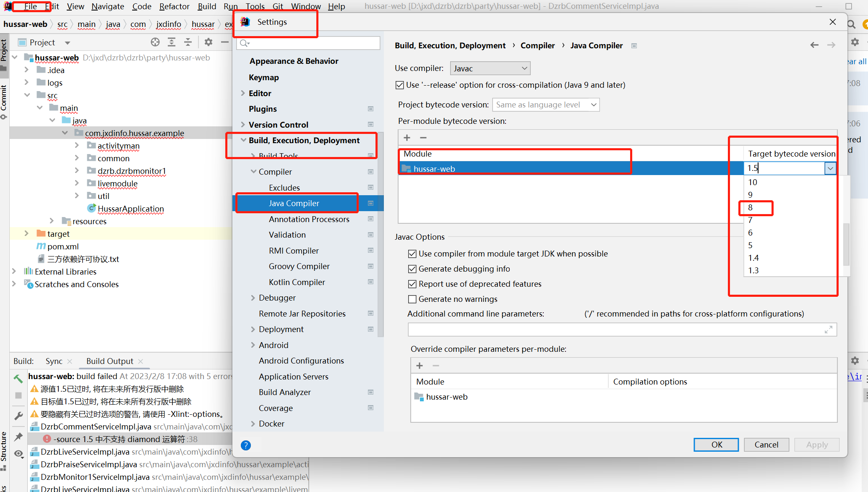
Task: Open Project panel gear options
Action: [209, 42]
